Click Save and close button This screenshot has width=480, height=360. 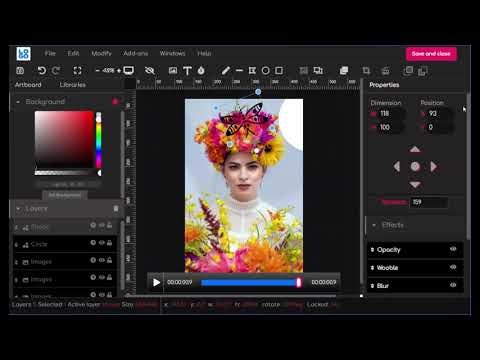[431, 54]
